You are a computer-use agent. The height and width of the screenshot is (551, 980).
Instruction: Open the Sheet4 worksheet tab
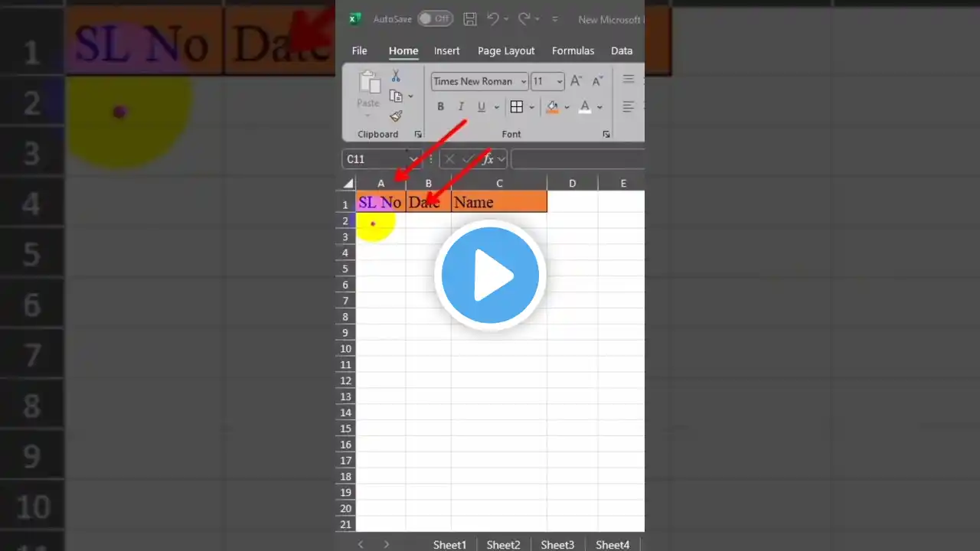(x=612, y=545)
